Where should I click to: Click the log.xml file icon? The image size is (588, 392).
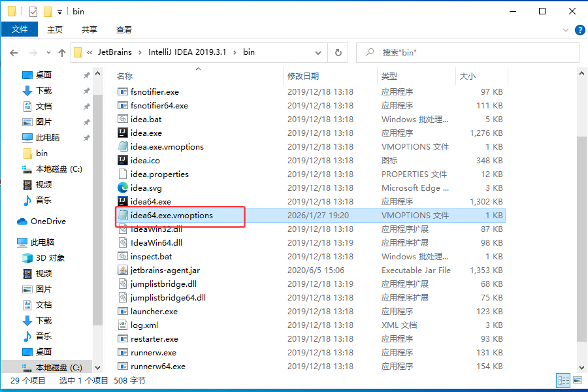[123, 325]
